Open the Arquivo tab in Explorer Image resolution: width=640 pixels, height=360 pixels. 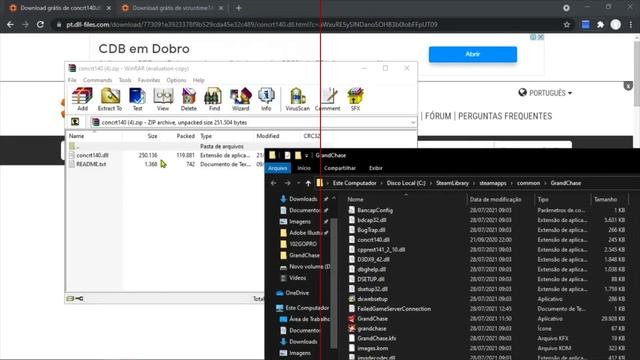pos(278,168)
